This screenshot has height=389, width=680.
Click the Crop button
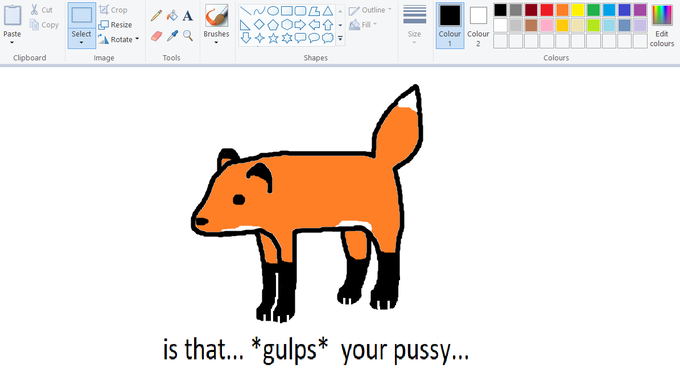[x=113, y=10]
